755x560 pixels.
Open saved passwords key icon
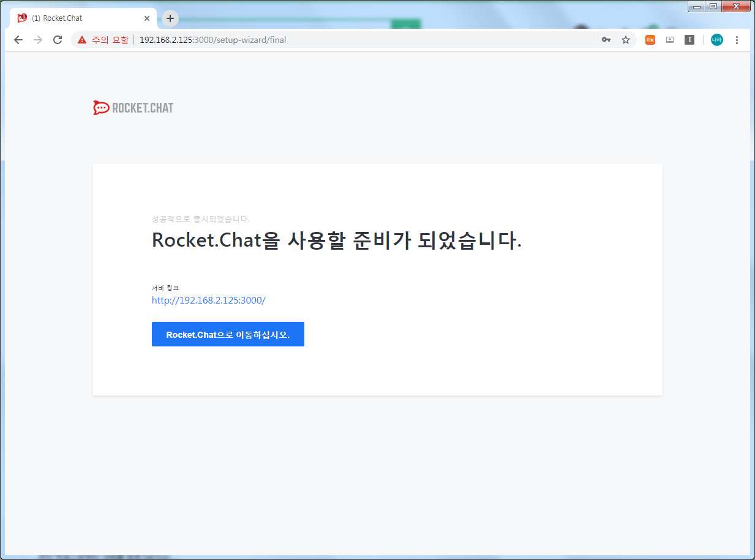click(x=606, y=40)
